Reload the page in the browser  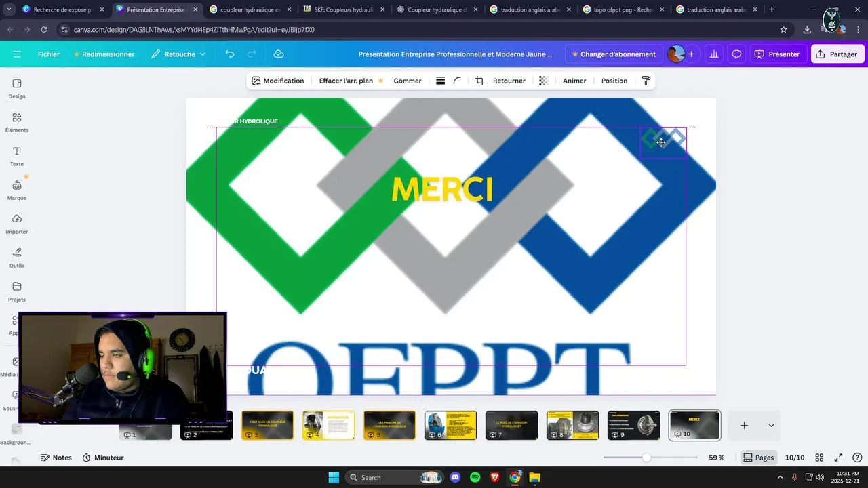click(44, 30)
